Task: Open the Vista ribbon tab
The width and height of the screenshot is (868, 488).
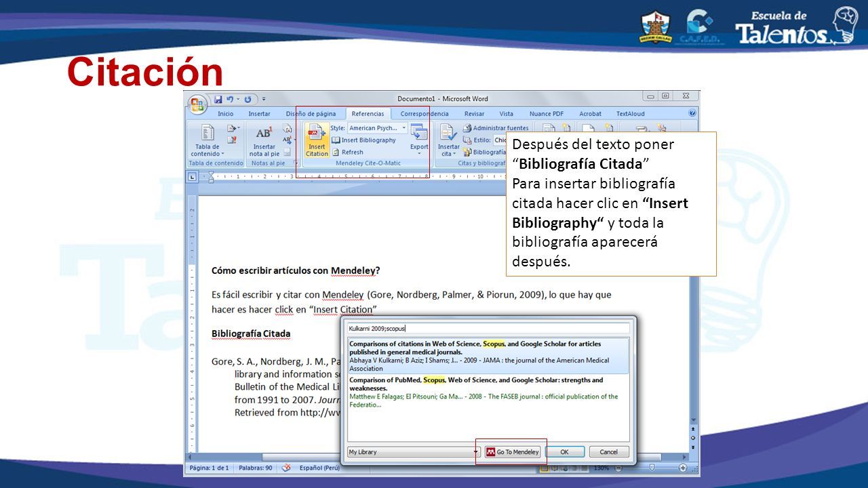Action: point(507,114)
